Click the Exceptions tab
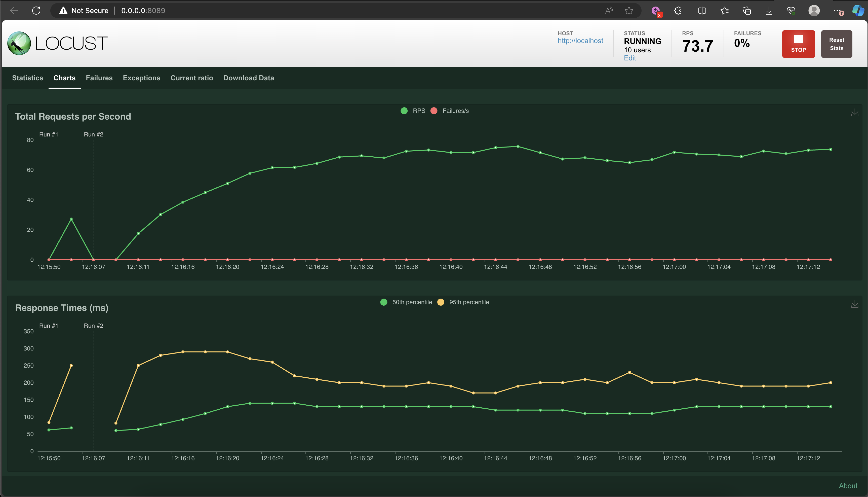Screen dimensions: 868x497 pyautogui.click(x=141, y=78)
